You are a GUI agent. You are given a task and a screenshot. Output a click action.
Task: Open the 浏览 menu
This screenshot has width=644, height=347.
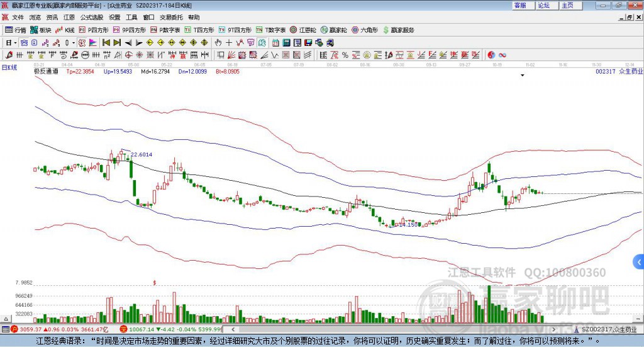[35, 17]
